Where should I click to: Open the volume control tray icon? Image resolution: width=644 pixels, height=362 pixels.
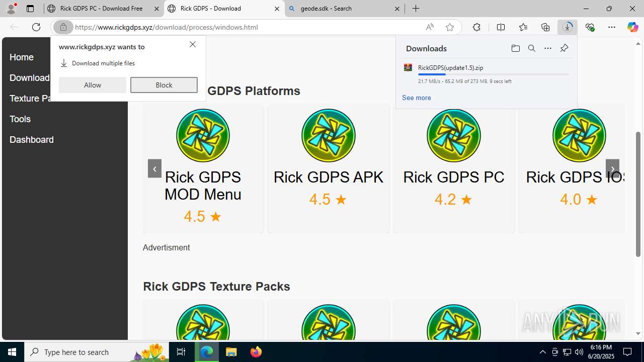[x=579, y=352]
